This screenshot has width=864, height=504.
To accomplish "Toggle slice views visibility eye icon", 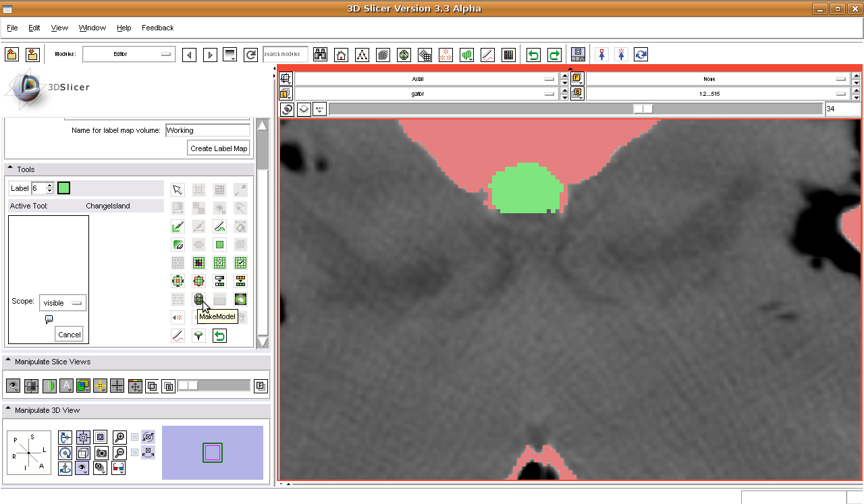I will coord(13,386).
